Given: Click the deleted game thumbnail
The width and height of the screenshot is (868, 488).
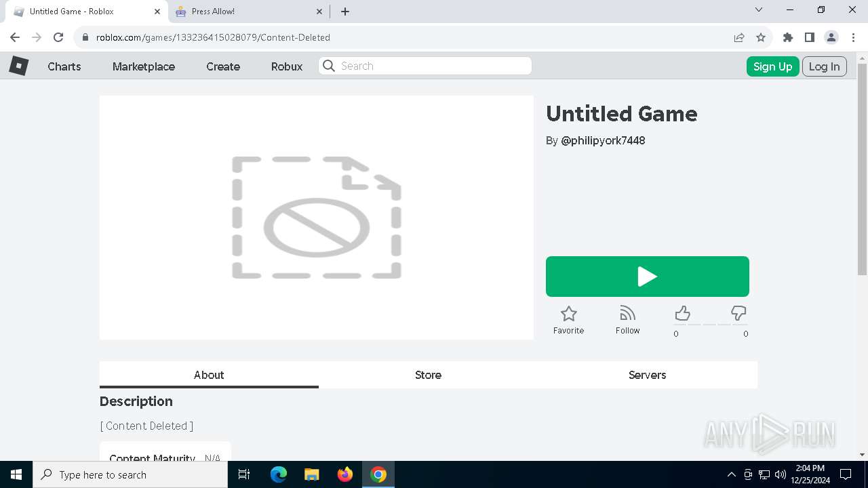Looking at the screenshot, I should pos(317,218).
